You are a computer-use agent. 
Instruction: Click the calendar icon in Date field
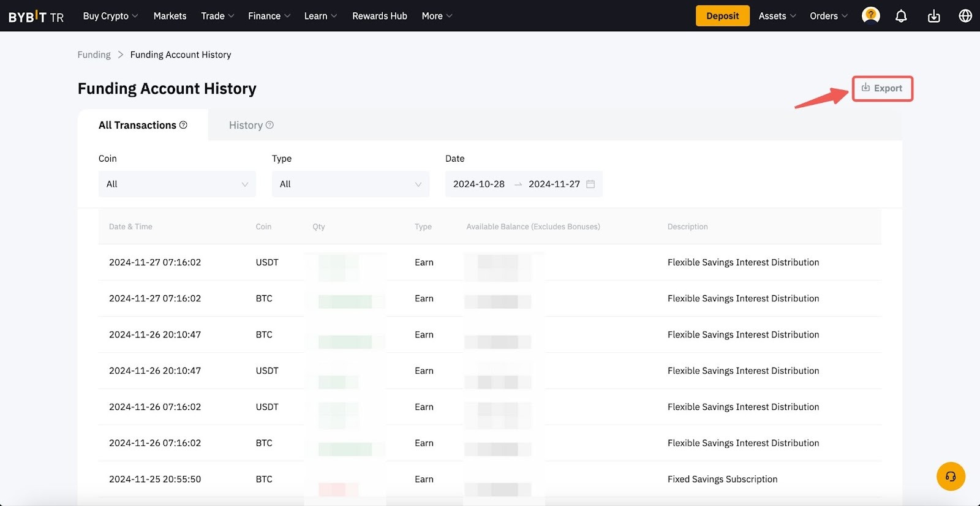point(590,184)
